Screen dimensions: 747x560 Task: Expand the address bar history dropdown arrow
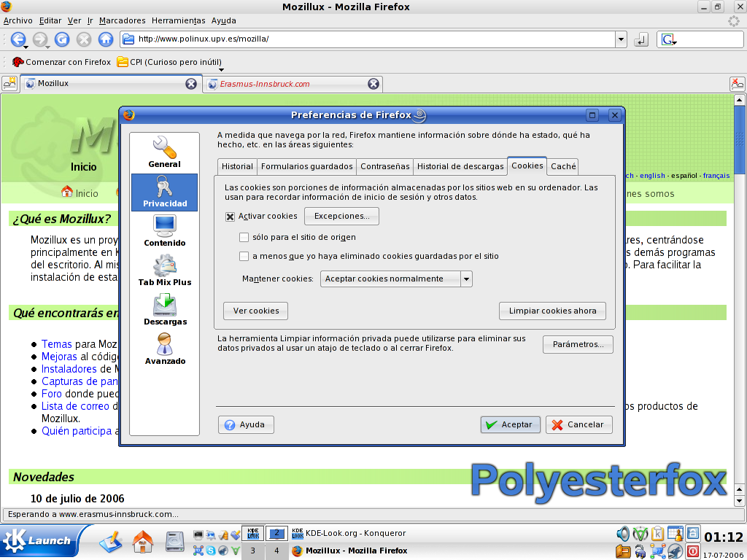[x=621, y=39]
